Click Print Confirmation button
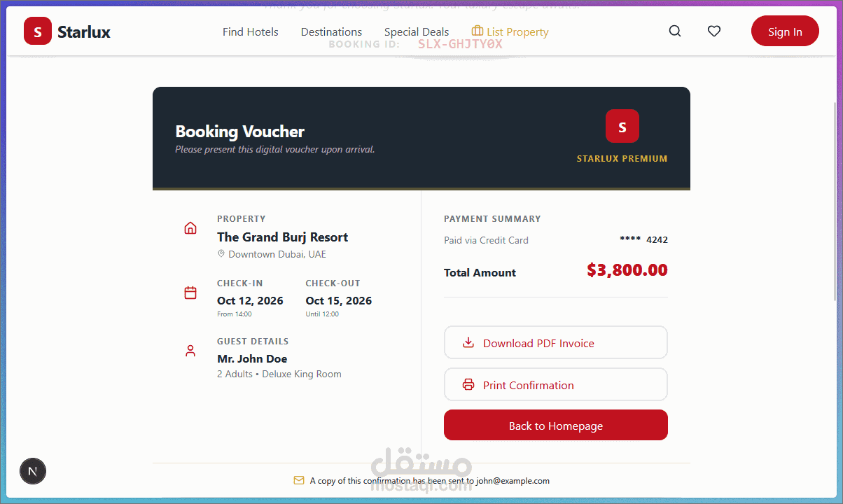 pos(555,385)
